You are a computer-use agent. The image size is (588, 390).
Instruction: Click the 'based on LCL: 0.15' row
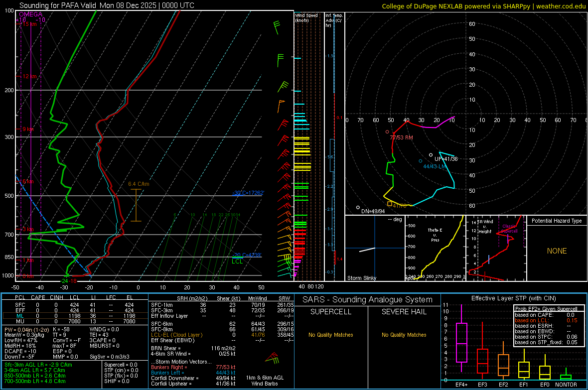pyautogui.click(x=546, y=320)
